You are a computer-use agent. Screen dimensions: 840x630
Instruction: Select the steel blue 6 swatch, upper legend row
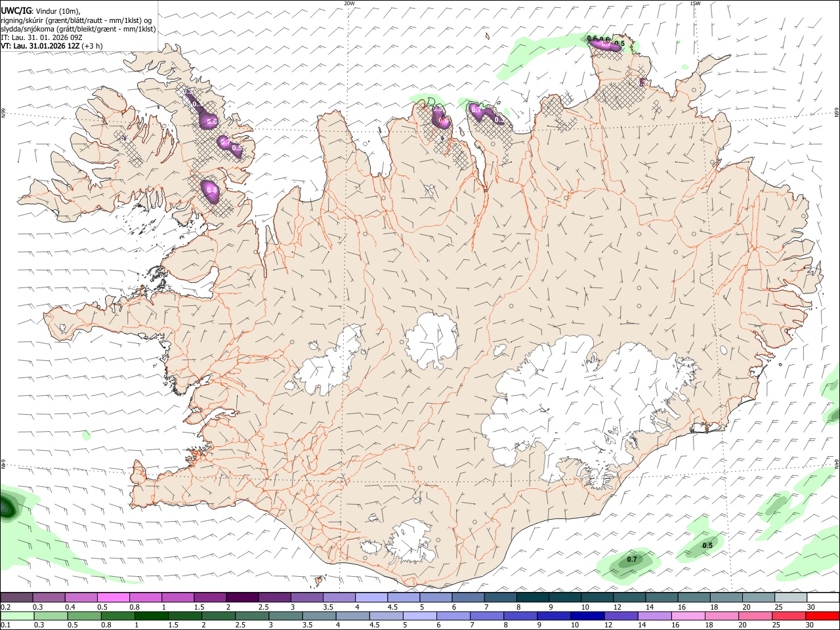click(x=468, y=597)
